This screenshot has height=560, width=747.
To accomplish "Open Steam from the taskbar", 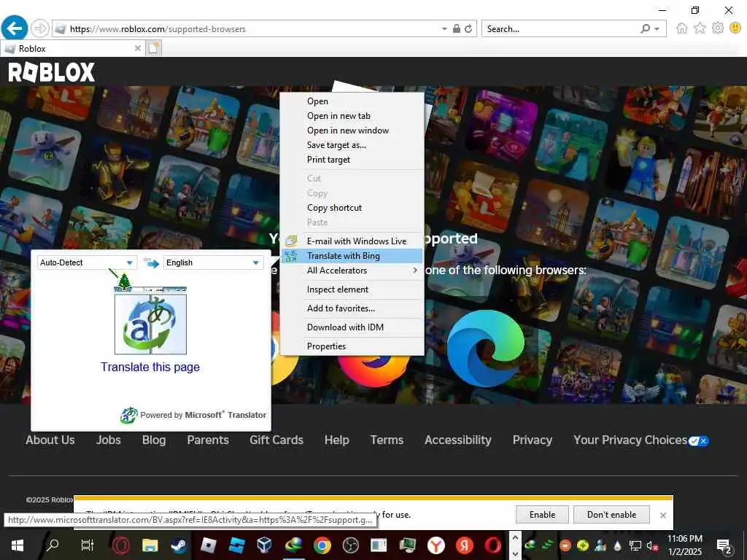I will [x=179, y=545].
